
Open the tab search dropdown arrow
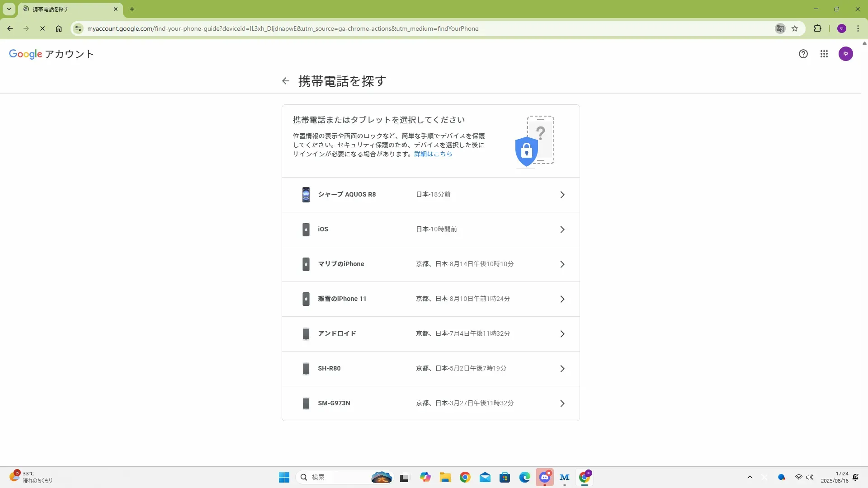[x=9, y=9]
